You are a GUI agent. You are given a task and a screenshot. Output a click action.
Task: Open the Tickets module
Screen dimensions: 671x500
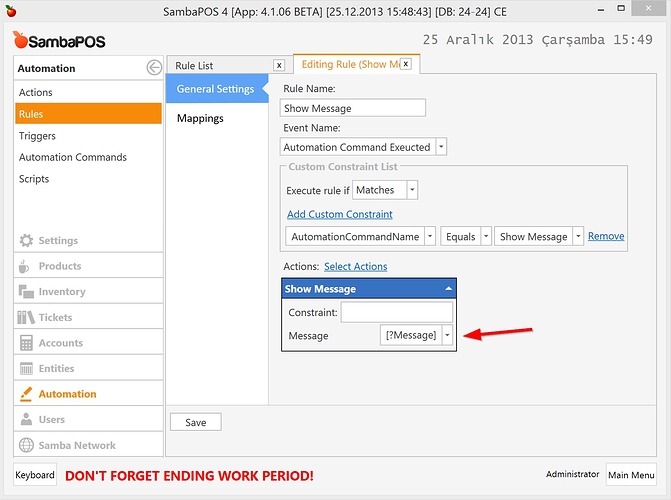point(88,317)
